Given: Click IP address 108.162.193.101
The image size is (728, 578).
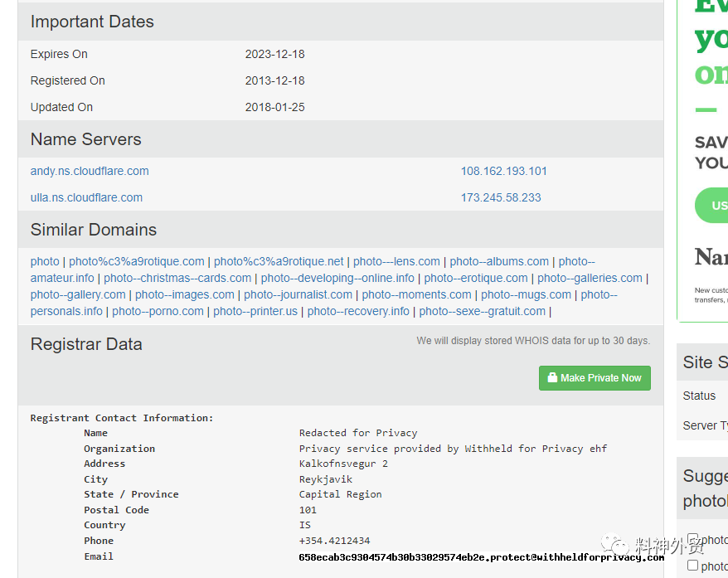Looking at the screenshot, I should (x=503, y=171).
